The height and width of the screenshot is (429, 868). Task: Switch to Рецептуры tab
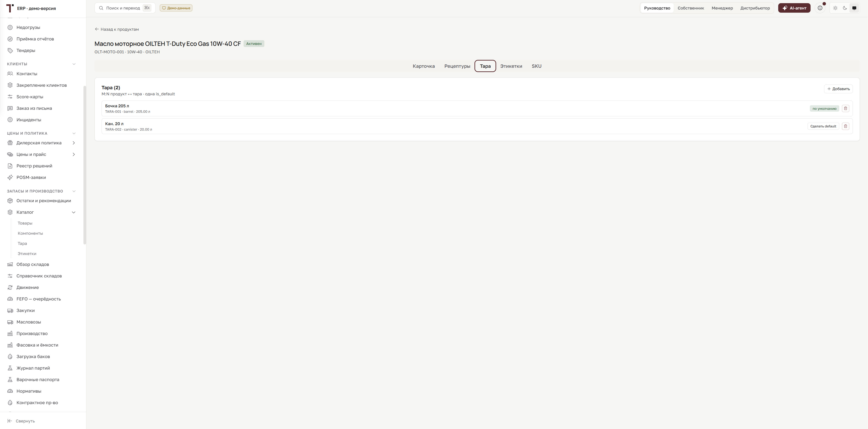pos(457,66)
